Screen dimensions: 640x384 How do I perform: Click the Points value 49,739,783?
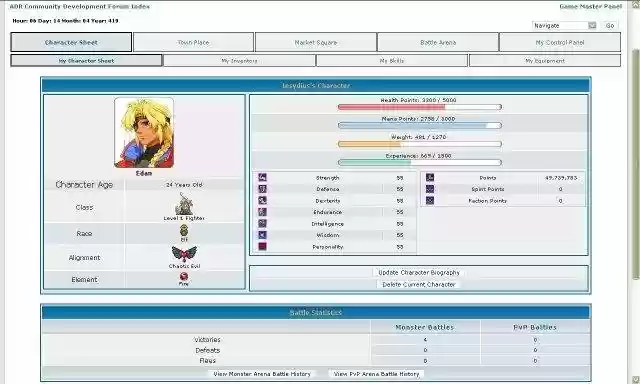(561, 178)
